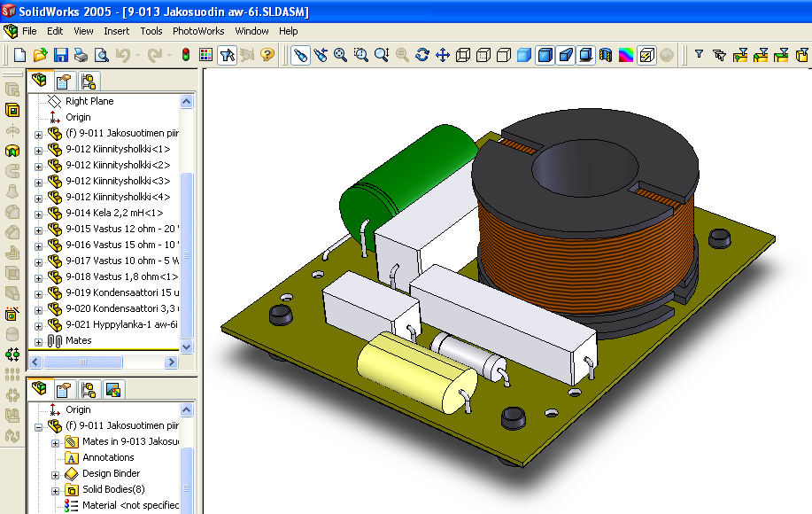812x514 pixels.
Task: Expand Solid Bodies(8) in lower tree
Action: click(x=56, y=491)
